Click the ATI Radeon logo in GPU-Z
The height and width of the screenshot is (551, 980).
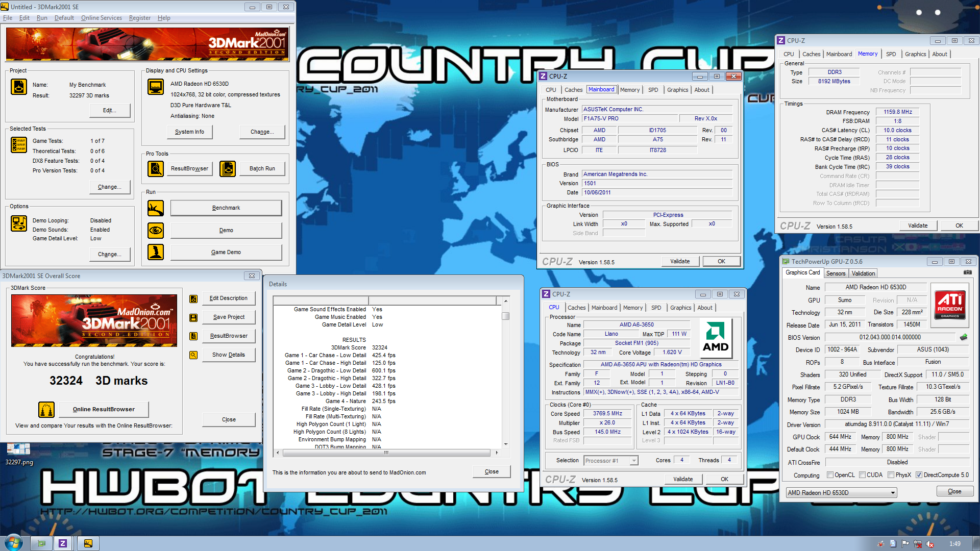(x=950, y=304)
